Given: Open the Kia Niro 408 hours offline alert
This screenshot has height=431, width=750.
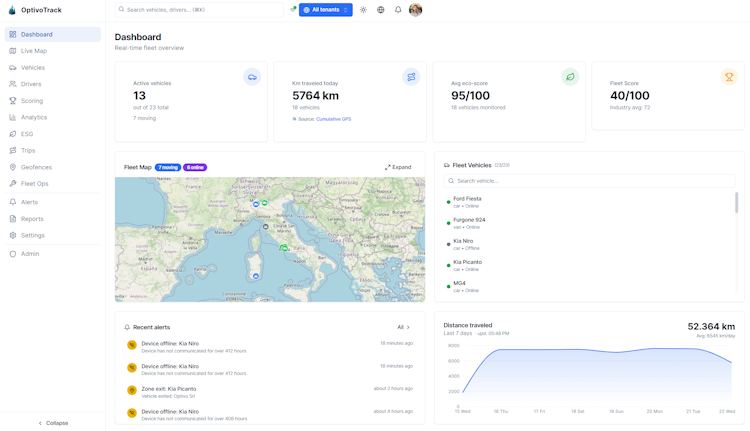Looking at the screenshot, I should 270,415.
